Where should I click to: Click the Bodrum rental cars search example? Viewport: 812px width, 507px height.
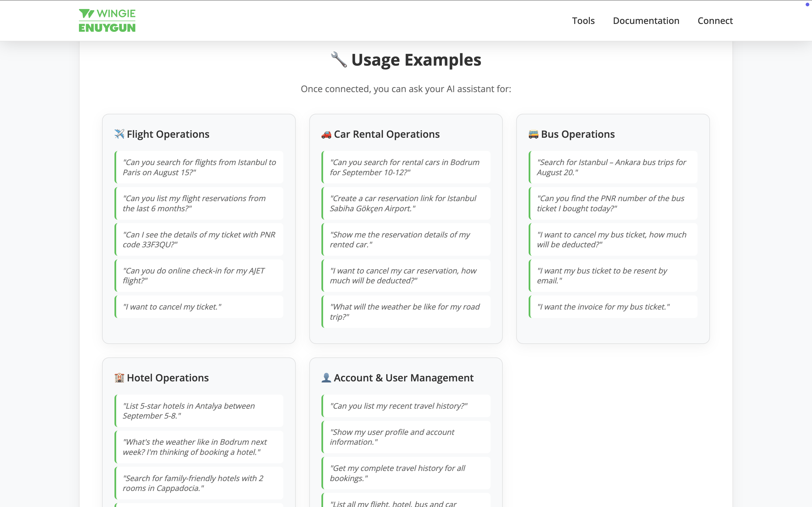coord(406,167)
